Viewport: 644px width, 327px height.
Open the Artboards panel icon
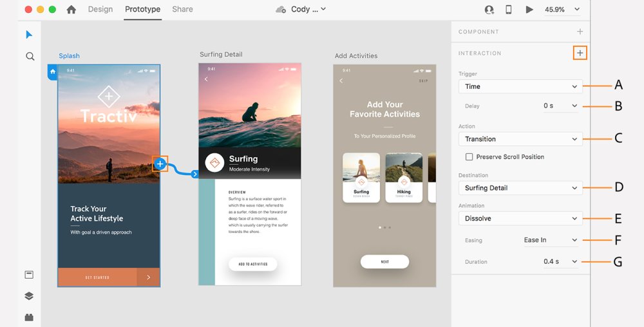point(29,275)
